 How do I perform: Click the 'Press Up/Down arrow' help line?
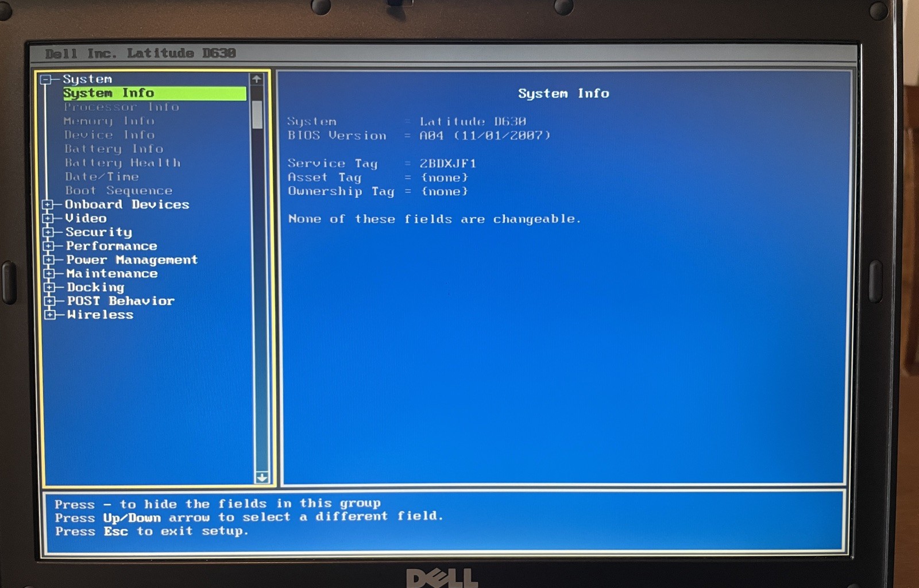(249, 517)
